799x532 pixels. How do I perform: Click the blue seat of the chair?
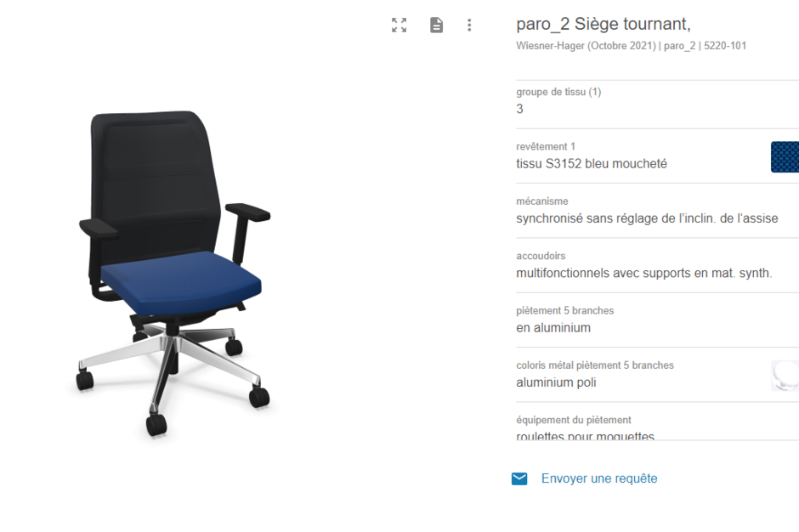coord(181,280)
